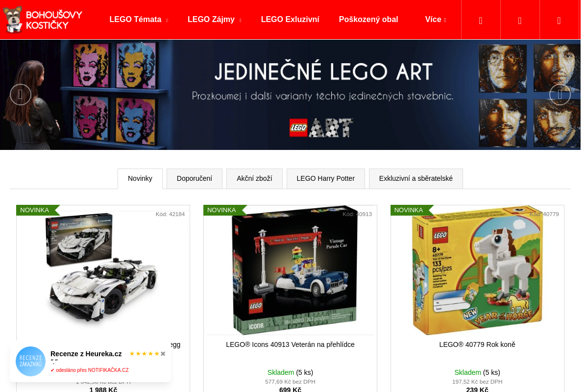Close the Heureka review notification popup
This screenshot has height=392, width=588.
coord(163,353)
